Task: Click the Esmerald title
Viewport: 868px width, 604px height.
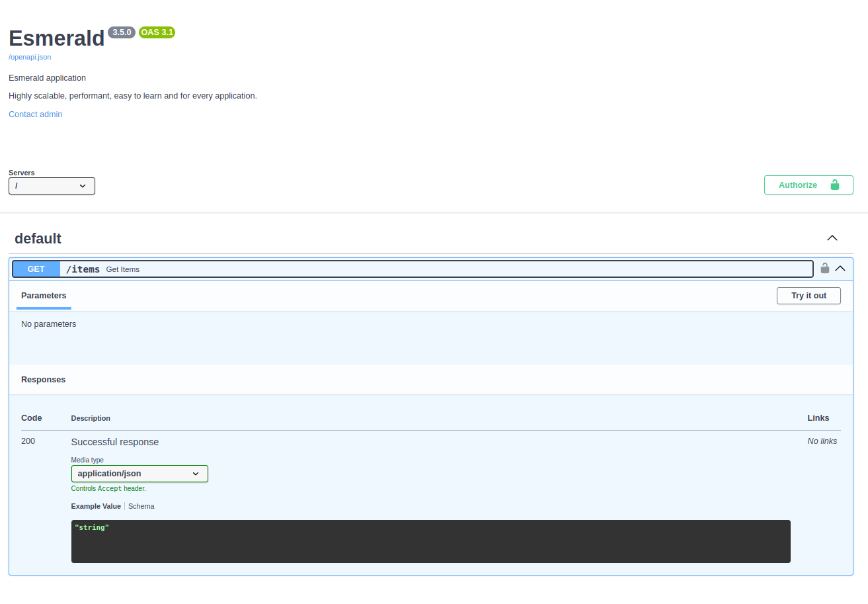Action: tap(56, 38)
